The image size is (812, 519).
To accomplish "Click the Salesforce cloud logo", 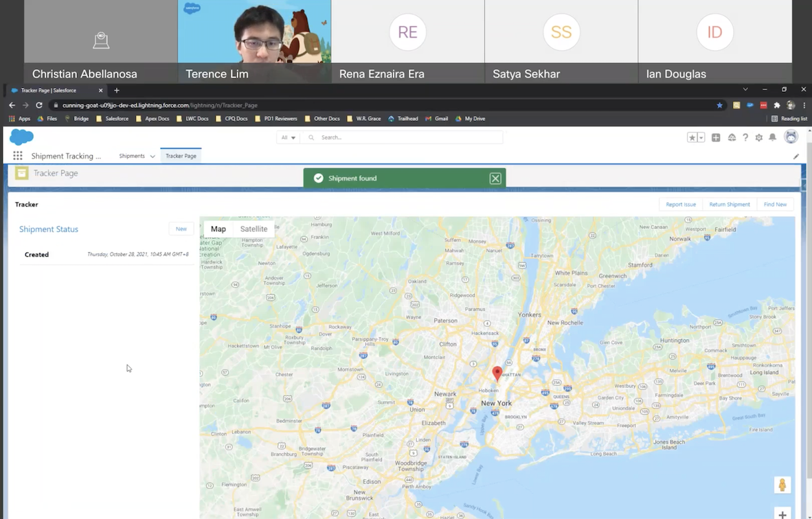I will point(22,137).
